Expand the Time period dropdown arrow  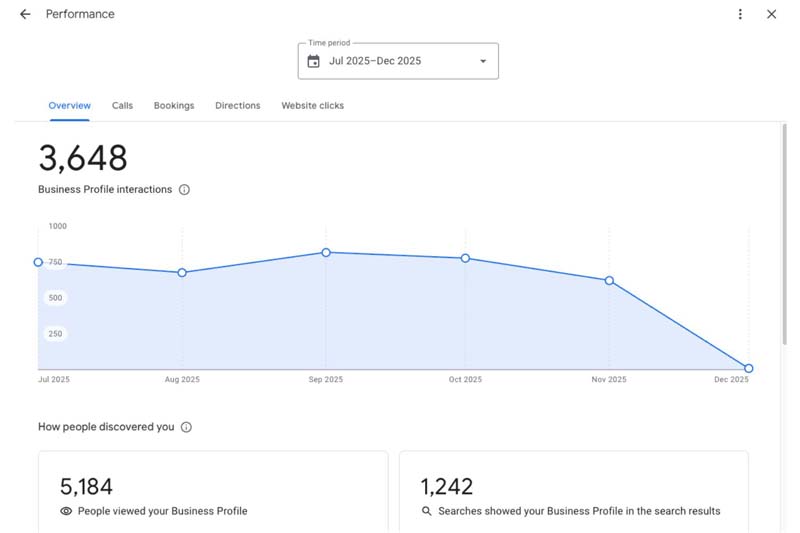[483, 61]
